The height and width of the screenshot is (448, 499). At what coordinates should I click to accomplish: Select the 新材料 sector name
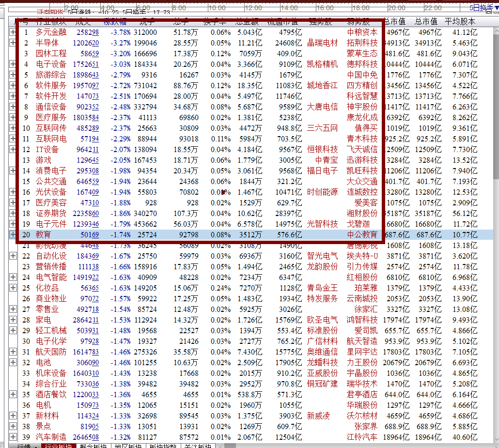click(47, 416)
